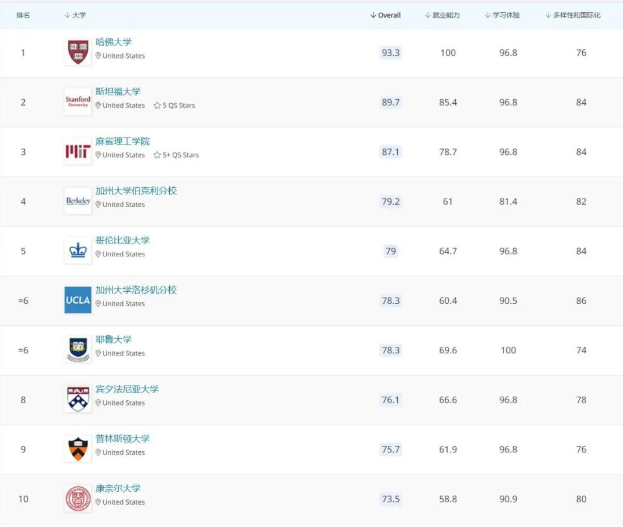Sort by 多样性和国际化 column header
This screenshot has height=527, width=623.
pos(573,15)
